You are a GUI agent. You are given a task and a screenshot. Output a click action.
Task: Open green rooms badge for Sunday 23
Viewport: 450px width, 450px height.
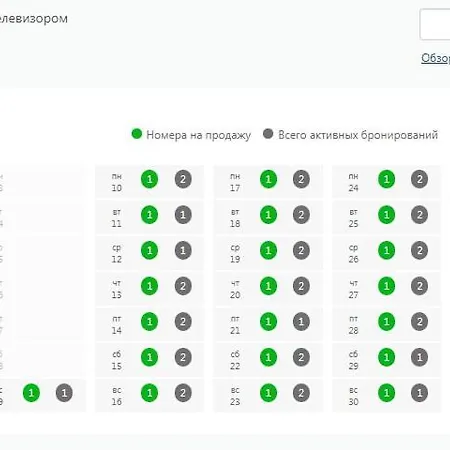click(x=268, y=393)
